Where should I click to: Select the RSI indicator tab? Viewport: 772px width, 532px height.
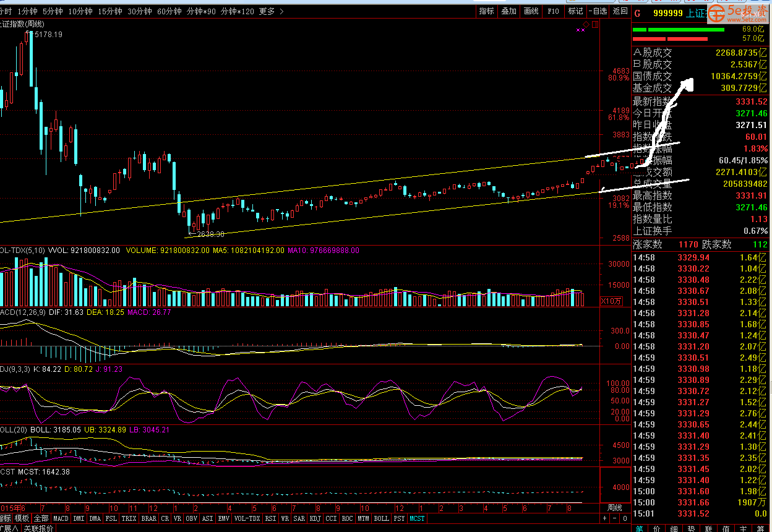[271, 518]
